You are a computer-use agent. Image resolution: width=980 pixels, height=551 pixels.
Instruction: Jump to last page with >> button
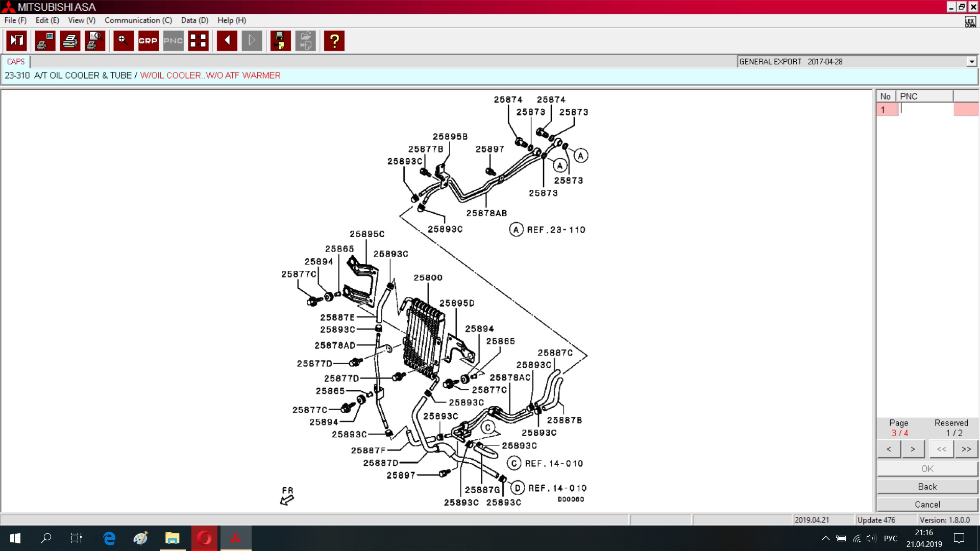[x=966, y=449]
